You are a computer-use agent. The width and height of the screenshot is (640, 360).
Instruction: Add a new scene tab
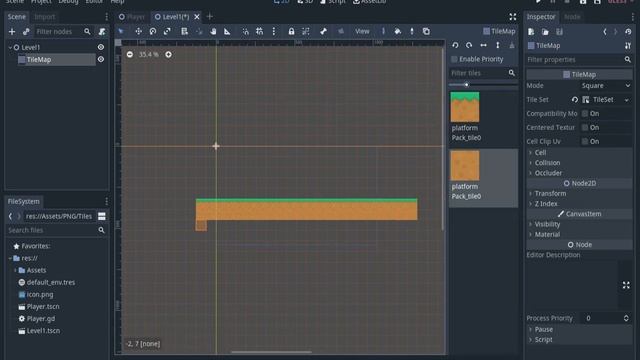tap(210, 17)
